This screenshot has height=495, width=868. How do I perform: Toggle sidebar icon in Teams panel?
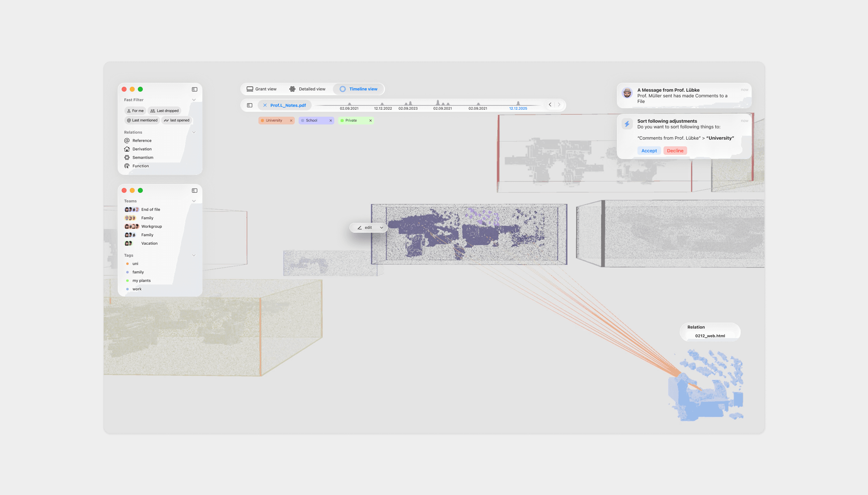pyautogui.click(x=195, y=190)
